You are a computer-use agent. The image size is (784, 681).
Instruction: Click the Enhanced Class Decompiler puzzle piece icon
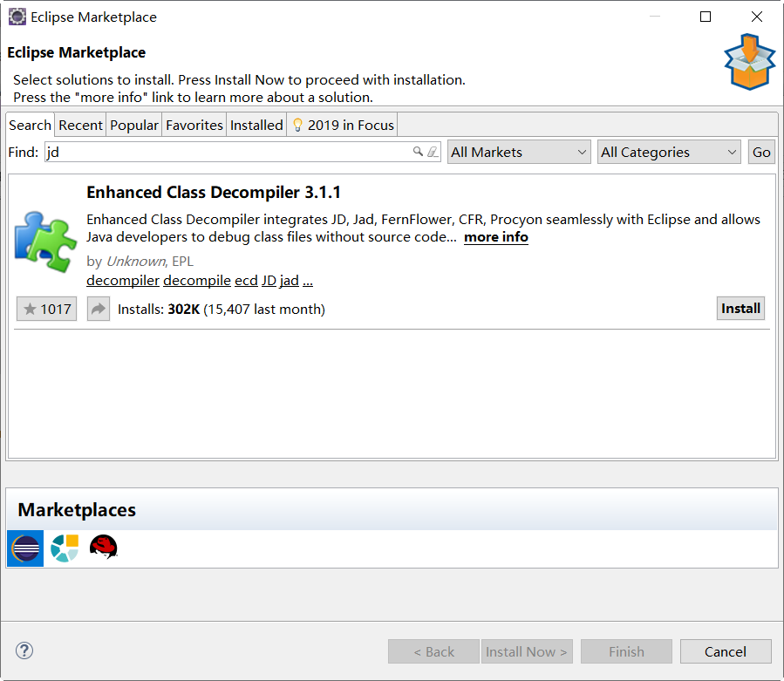tap(45, 242)
